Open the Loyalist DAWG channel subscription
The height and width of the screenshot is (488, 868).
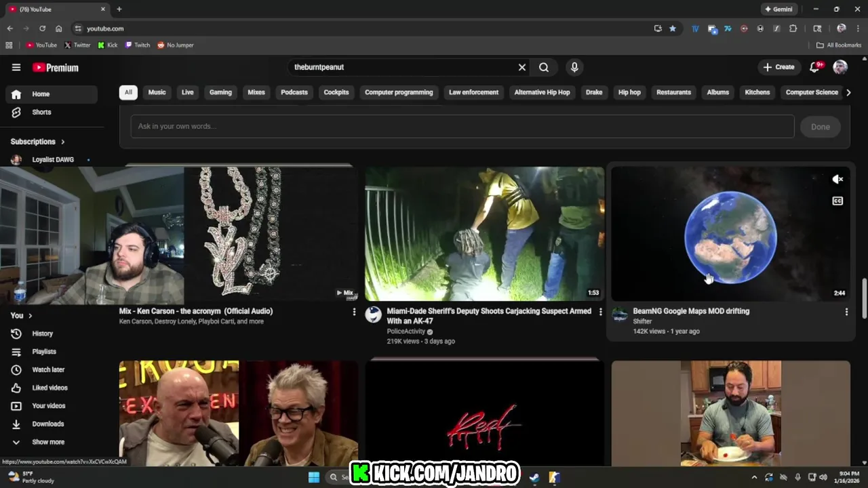(x=52, y=160)
